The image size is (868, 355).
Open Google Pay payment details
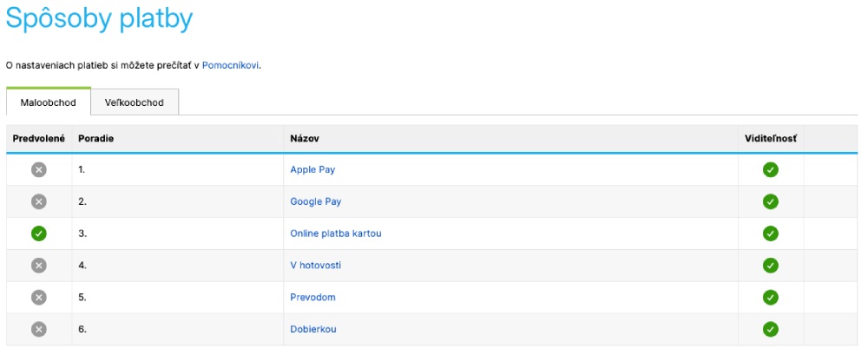coord(316,201)
